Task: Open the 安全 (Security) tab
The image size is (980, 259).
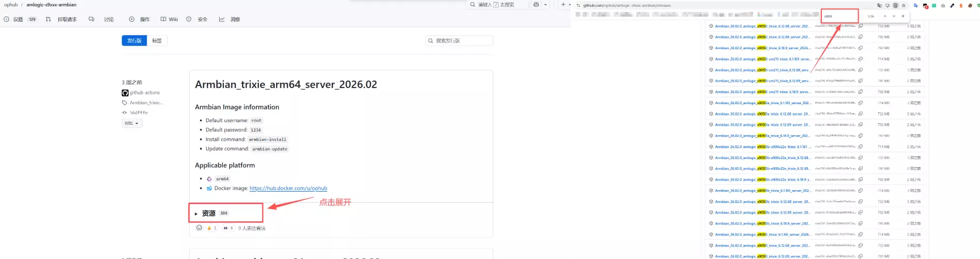Action: click(197, 19)
